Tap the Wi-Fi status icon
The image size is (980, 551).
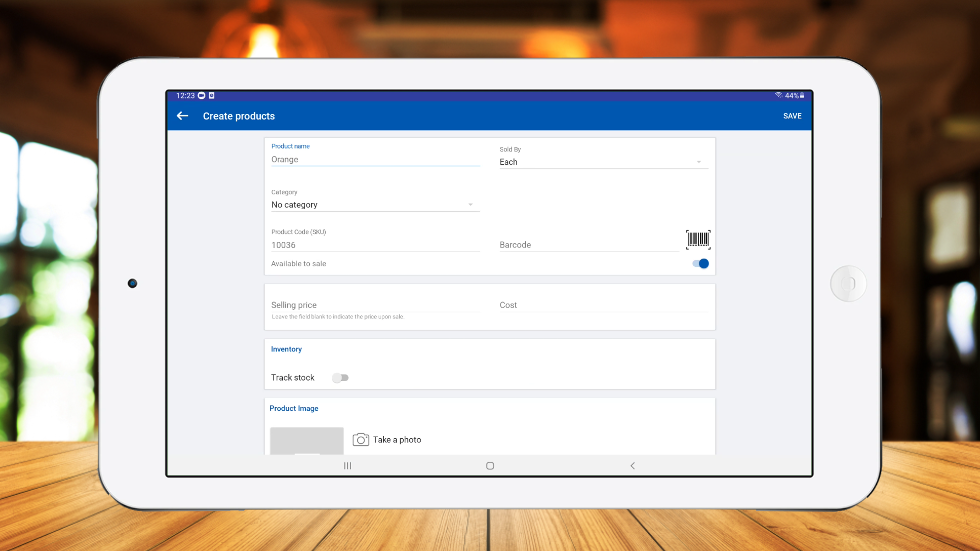pyautogui.click(x=778, y=95)
